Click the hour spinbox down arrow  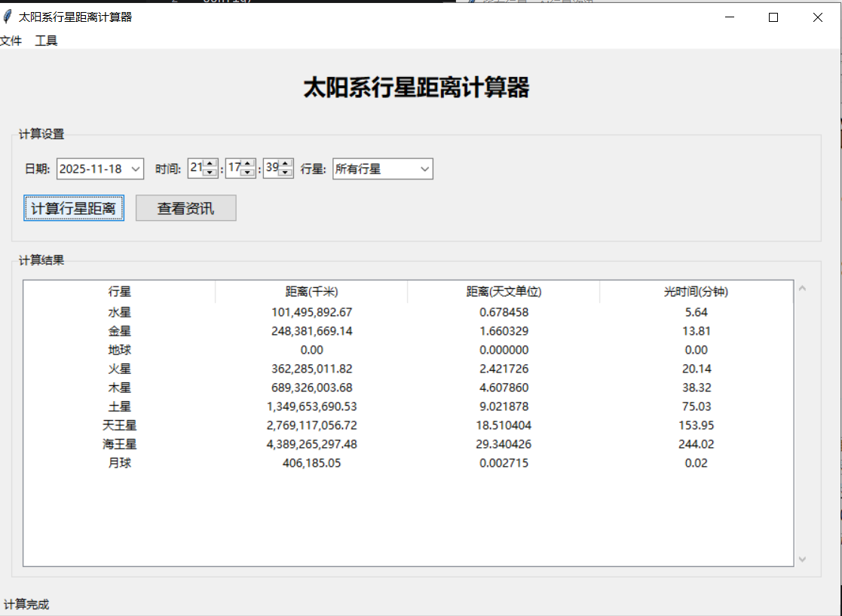tap(211, 173)
